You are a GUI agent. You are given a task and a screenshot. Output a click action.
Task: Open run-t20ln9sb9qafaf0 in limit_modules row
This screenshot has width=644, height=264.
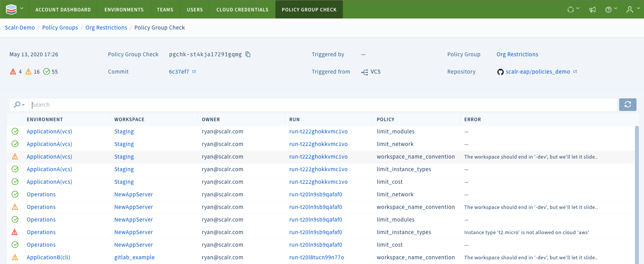(316, 220)
